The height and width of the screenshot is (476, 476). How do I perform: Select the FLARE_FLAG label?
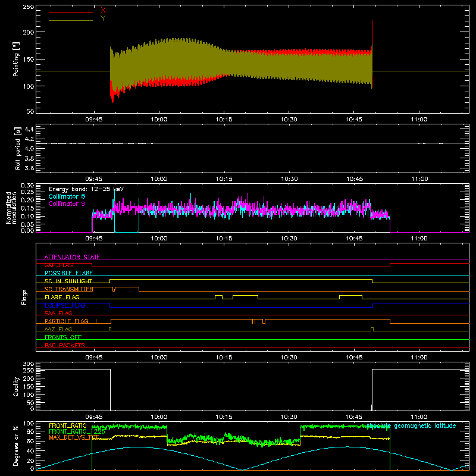tap(62, 297)
